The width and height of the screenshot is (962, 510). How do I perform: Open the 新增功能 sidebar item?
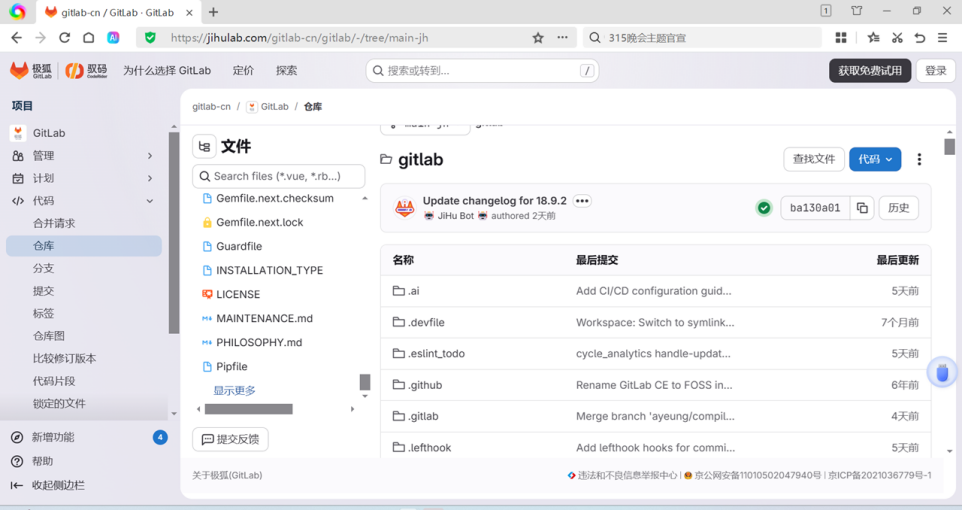(x=89, y=437)
